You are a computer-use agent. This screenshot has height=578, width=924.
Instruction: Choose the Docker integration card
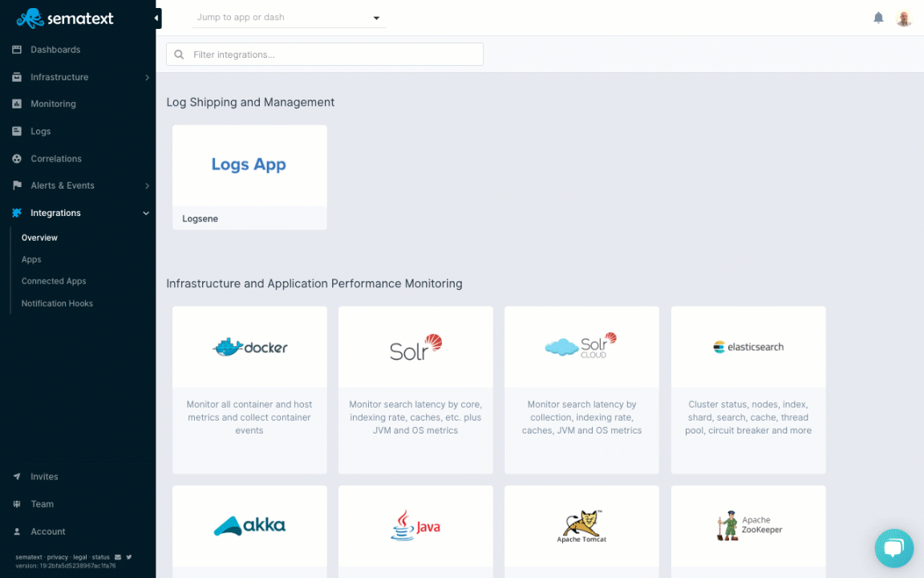(249, 390)
